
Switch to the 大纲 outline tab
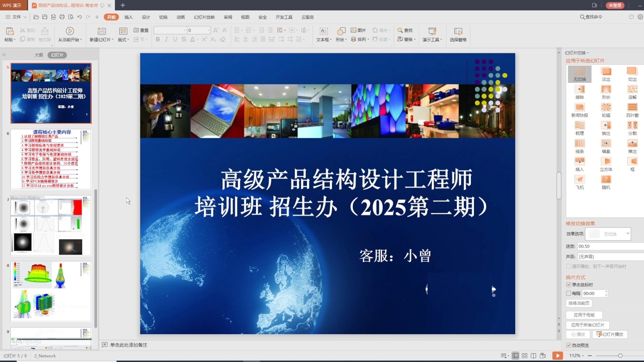coord(39,55)
